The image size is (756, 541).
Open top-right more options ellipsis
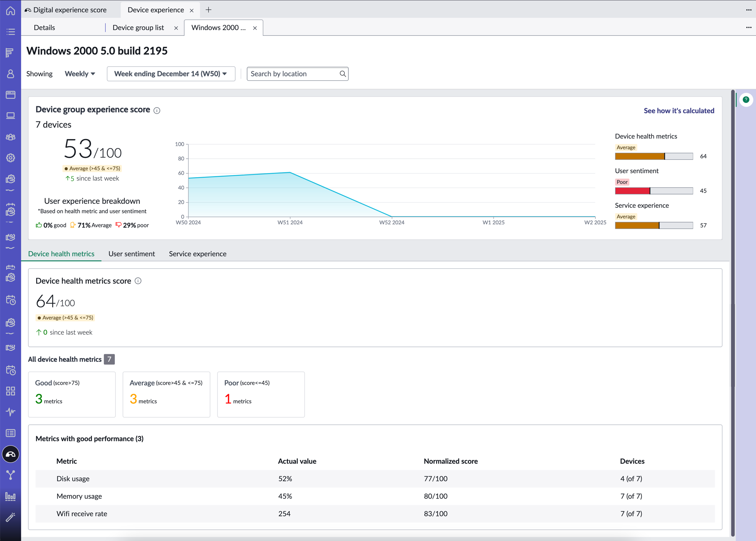749,10
